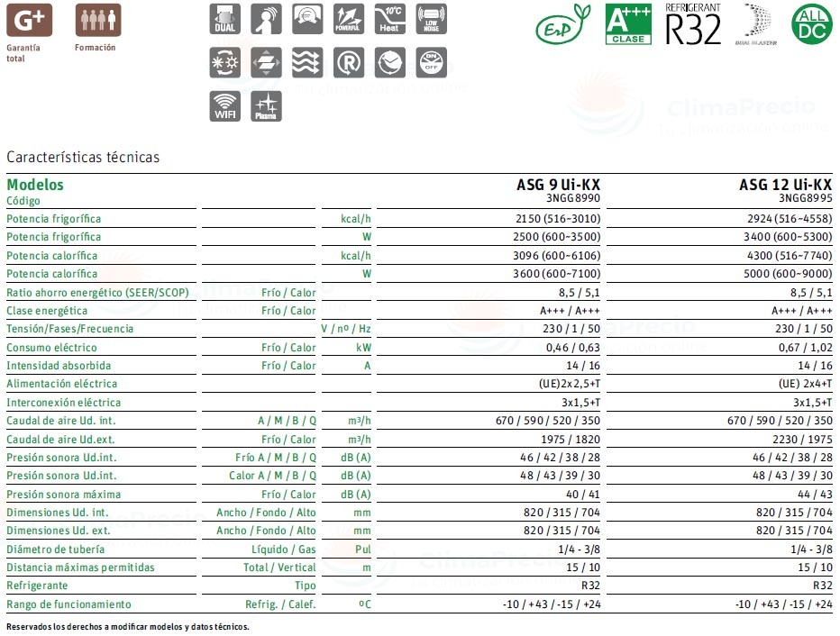Select the 'Distancia máximas permitidas' label
This screenshot has height=636, width=840.
[80, 568]
